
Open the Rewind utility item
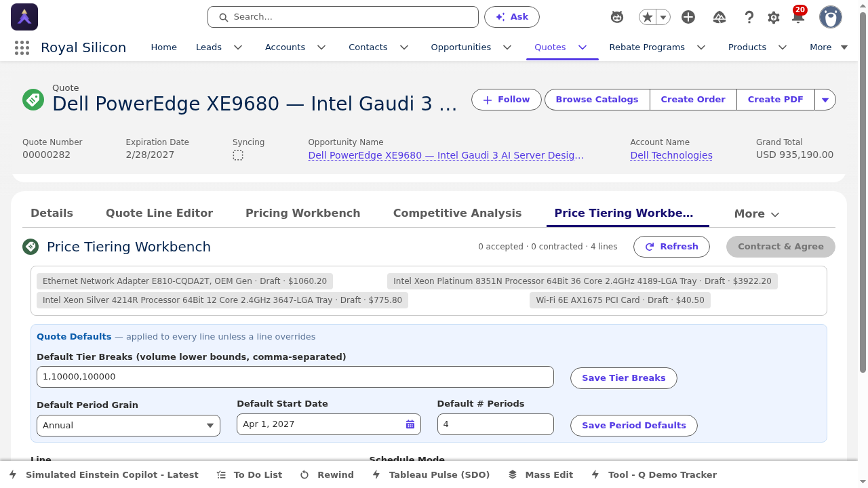click(327, 474)
